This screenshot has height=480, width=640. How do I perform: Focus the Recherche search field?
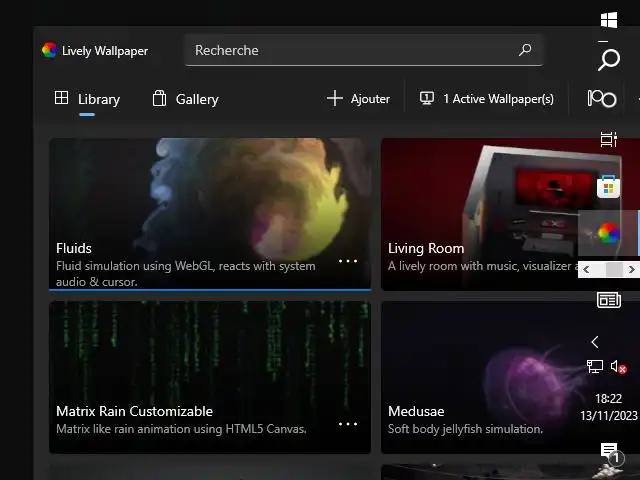pyautogui.click(x=363, y=50)
